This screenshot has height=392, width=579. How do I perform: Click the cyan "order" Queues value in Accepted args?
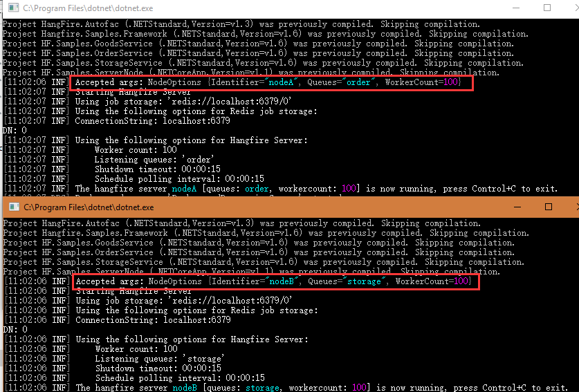pos(358,82)
